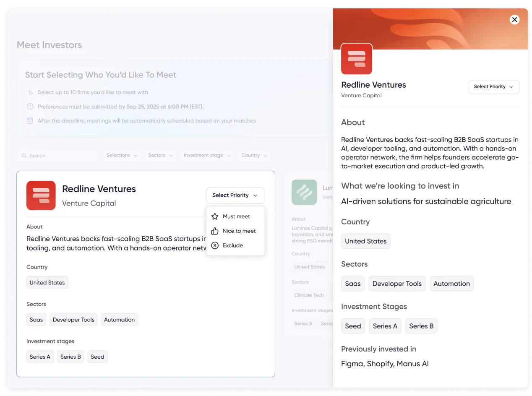Viewport: 532px width, 396px height.
Task: Click the Meet Investors page heading
Action: (x=50, y=45)
